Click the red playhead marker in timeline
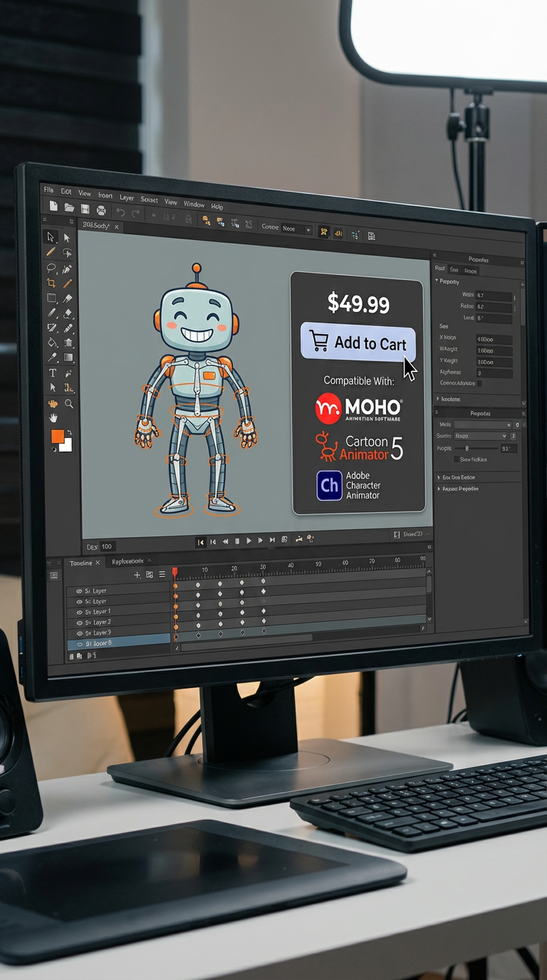 click(174, 572)
